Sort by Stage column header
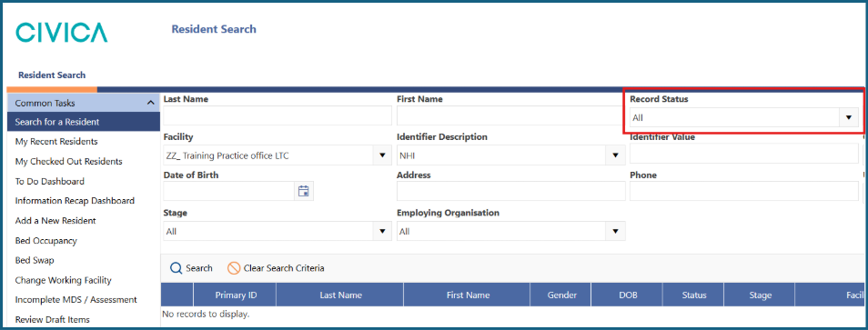 760,295
